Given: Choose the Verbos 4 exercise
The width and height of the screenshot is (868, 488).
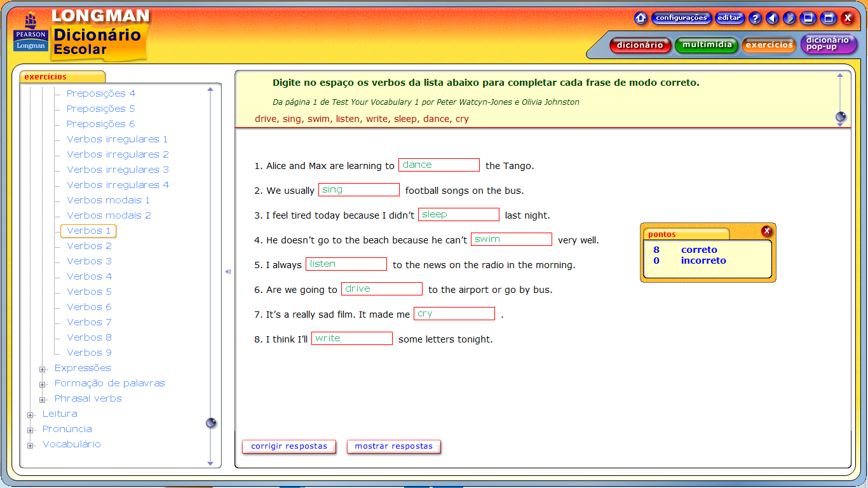Looking at the screenshot, I should point(89,276).
